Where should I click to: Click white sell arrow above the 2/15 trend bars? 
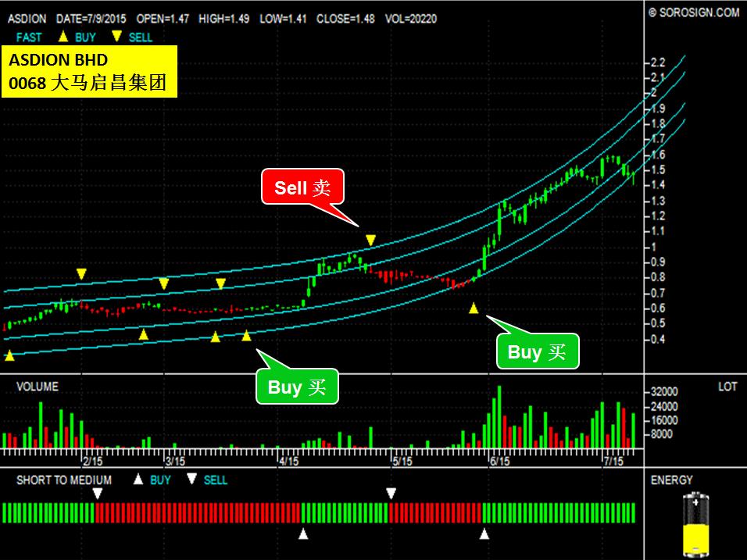click(x=97, y=493)
